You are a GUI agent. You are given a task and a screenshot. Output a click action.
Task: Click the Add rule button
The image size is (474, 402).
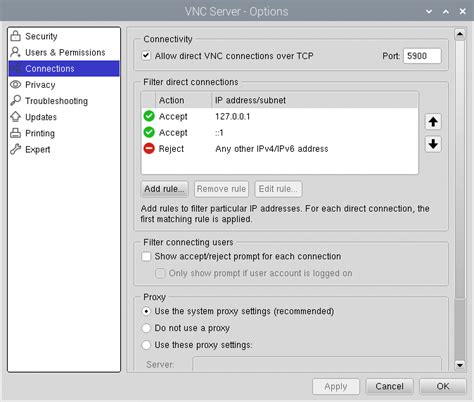click(164, 189)
